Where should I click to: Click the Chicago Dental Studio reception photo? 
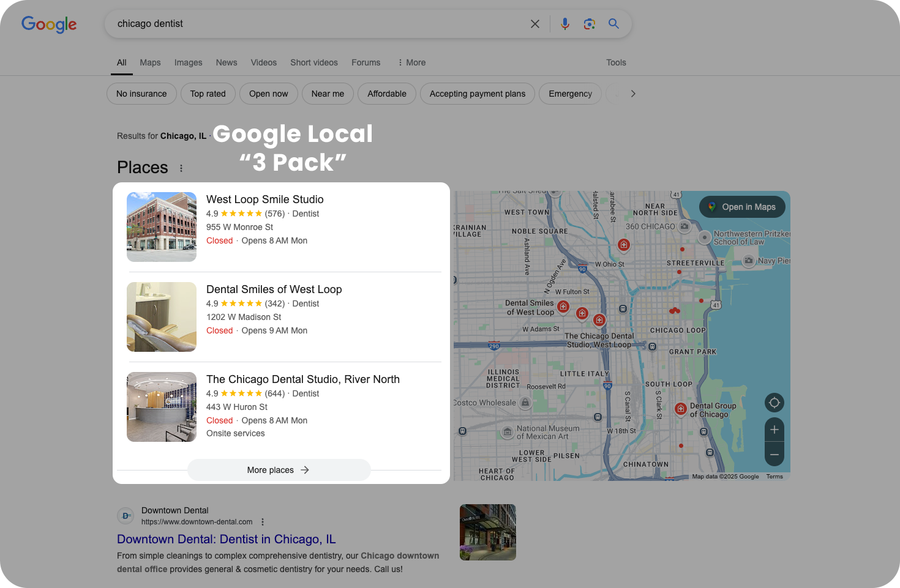click(x=162, y=407)
